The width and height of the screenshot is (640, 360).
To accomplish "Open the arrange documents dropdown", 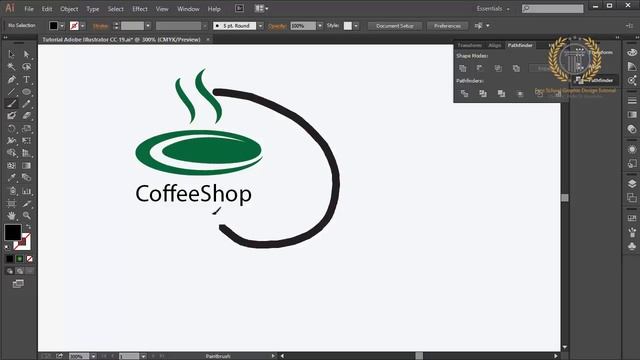I will (x=261, y=9).
